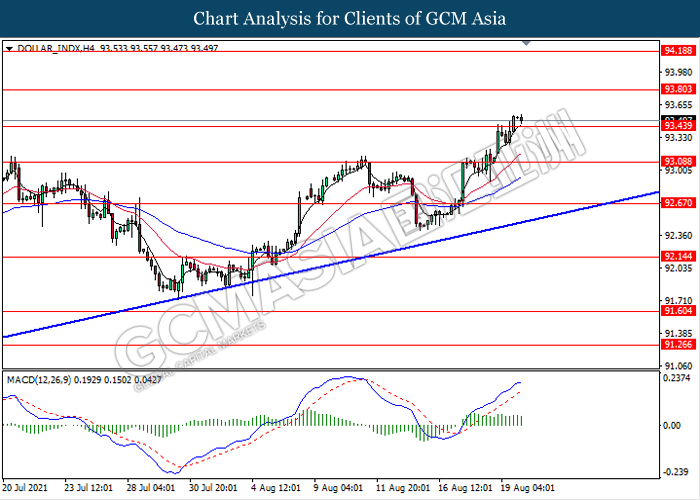Click the 92.035 price scale value
Image resolution: width=700 pixels, height=500 pixels.
(679, 268)
